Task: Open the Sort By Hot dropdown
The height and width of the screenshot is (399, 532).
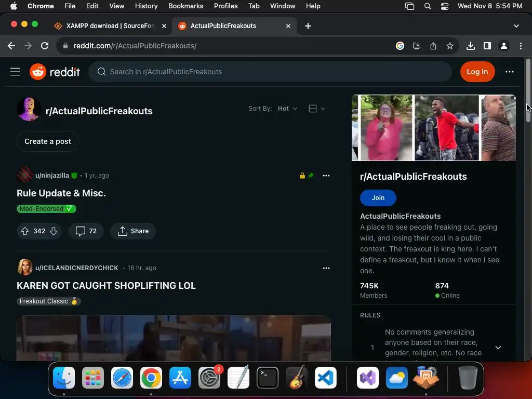Action: (287, 109)
